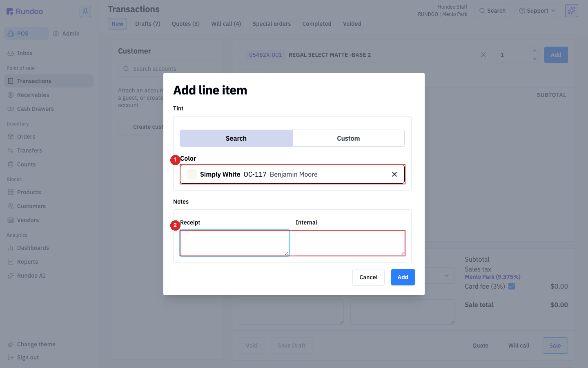Open the top Search button

(x=492, y=11)
